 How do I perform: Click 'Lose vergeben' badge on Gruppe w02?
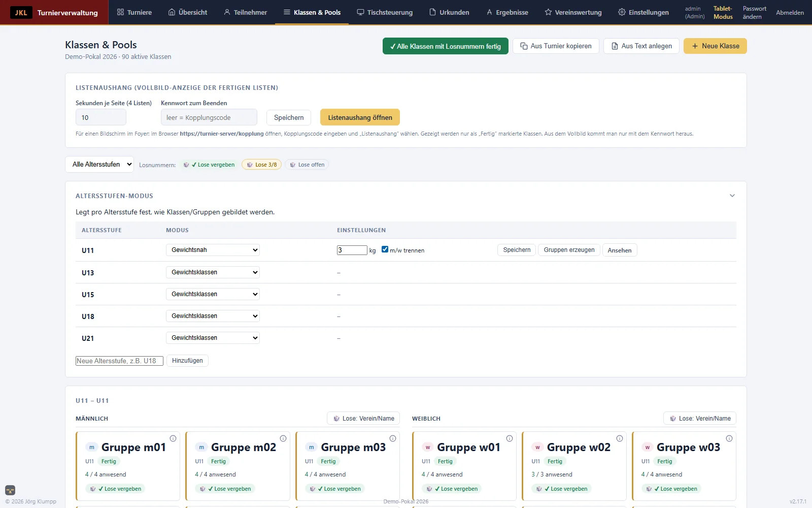(562, 489)
